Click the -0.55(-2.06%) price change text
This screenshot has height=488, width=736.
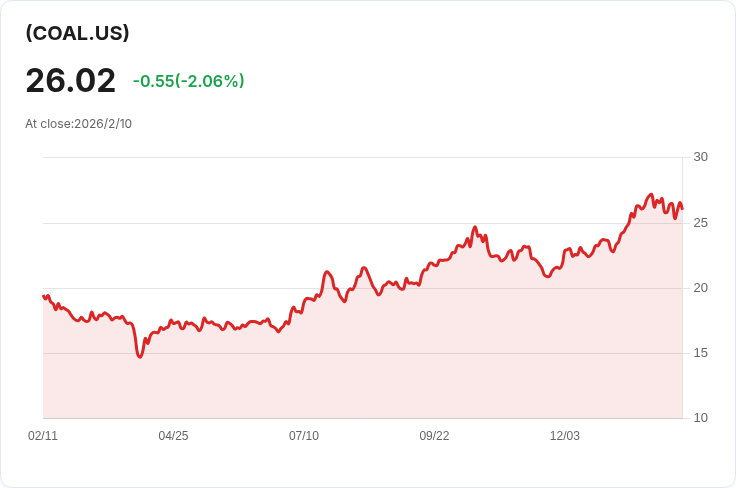tap(189, 81)
